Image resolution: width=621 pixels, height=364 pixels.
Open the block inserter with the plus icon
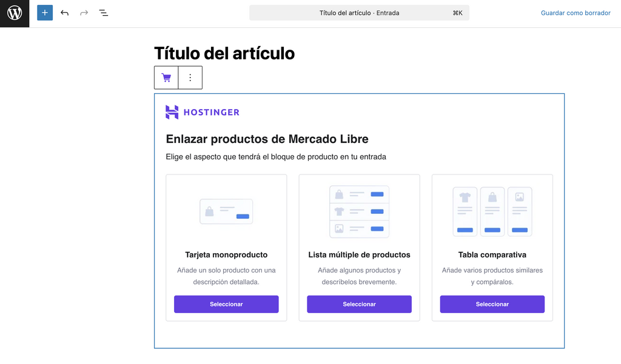(44, 13)
